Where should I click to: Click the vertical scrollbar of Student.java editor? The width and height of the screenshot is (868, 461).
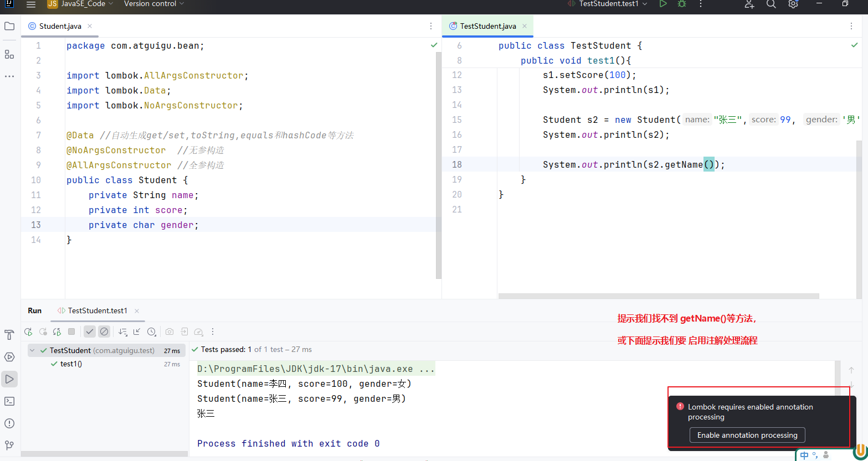click(x=439, y=165)
